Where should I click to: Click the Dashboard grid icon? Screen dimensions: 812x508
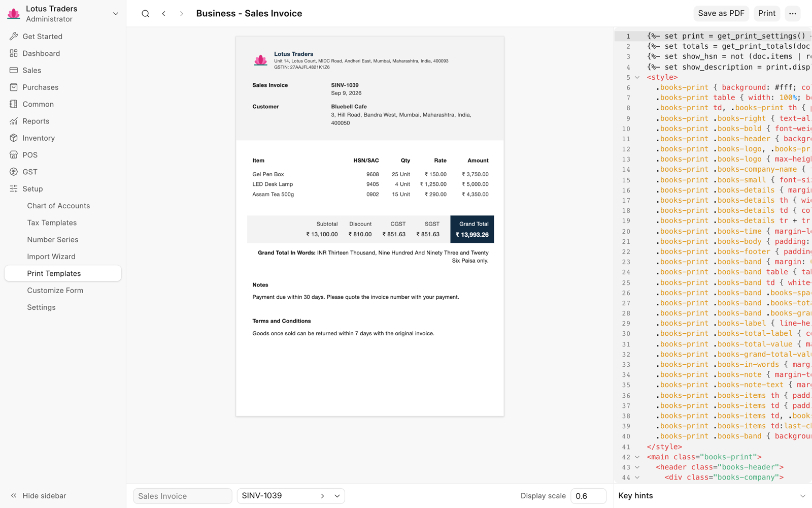point(14,53)
